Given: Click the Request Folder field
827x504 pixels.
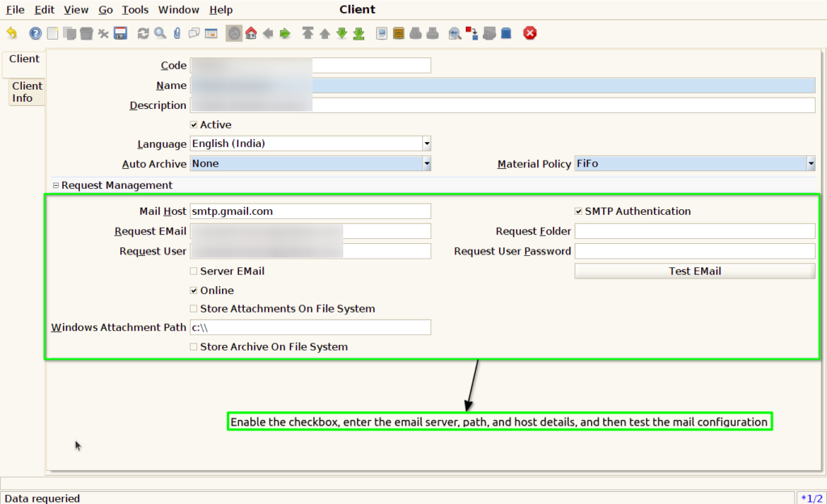Looking at the screenshot, I should click(x=695, y=232).
